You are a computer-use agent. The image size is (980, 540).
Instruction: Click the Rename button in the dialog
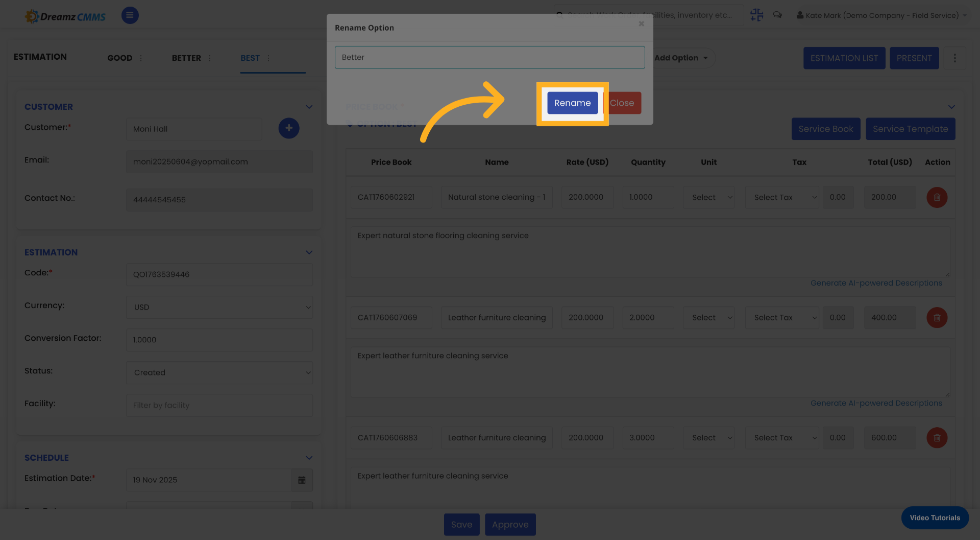(x=572, y=103)
